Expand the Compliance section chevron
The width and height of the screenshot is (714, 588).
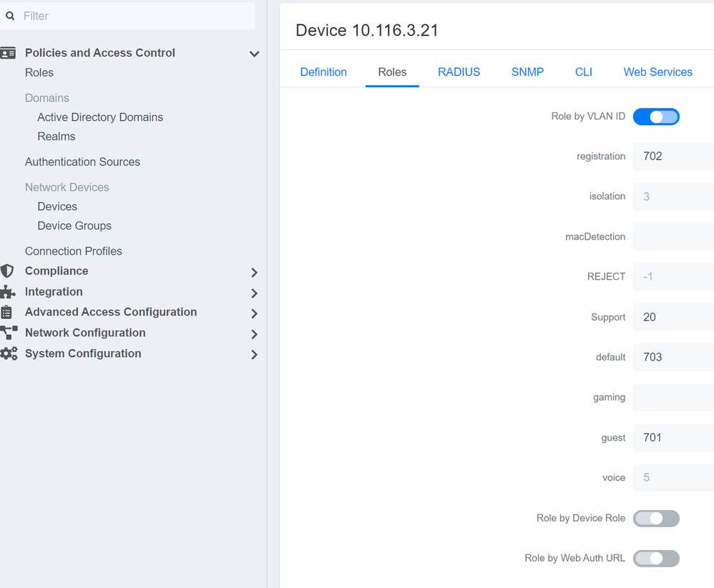pyautogui.click(x=254, y=273)
